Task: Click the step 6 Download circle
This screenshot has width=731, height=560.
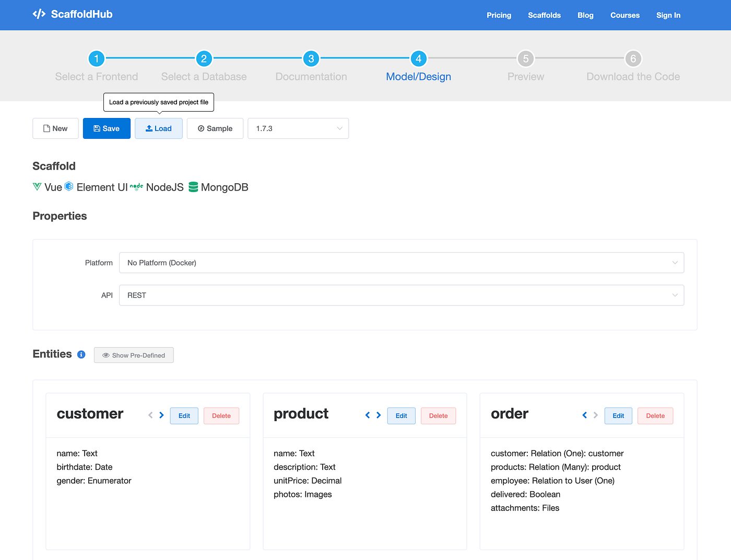Action: pyautogui.click(x=633, y=58)
